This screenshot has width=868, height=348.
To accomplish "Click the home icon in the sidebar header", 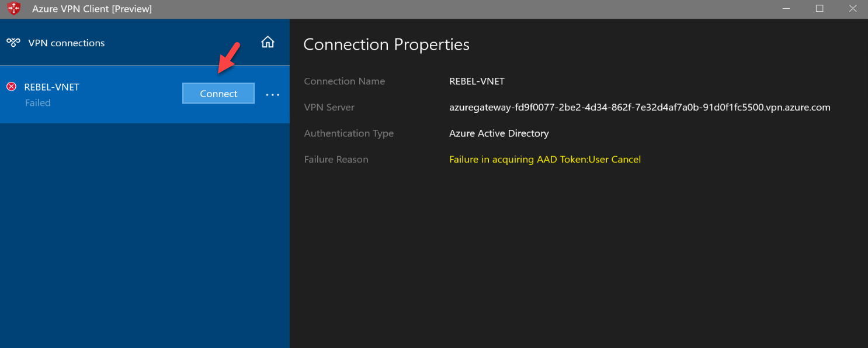I will (x=268, y=42).
